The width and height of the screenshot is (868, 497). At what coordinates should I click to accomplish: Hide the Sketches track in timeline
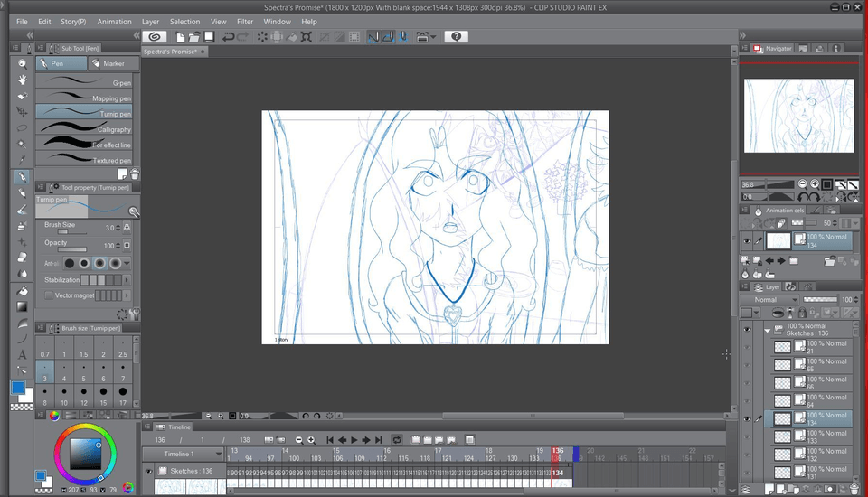pos(149,471)
